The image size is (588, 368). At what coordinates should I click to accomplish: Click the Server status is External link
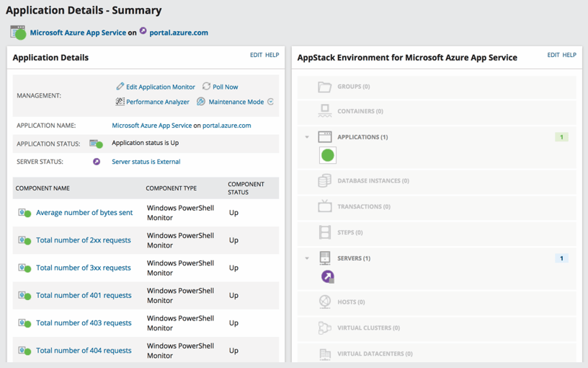click(146, 162)
